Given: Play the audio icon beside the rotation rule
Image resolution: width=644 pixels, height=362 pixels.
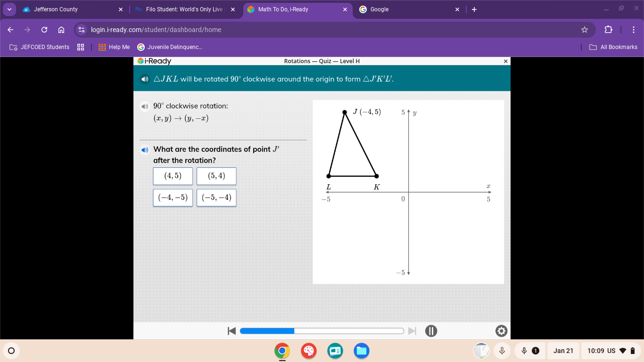Looking at the screenshot, I should click(145, 106).
